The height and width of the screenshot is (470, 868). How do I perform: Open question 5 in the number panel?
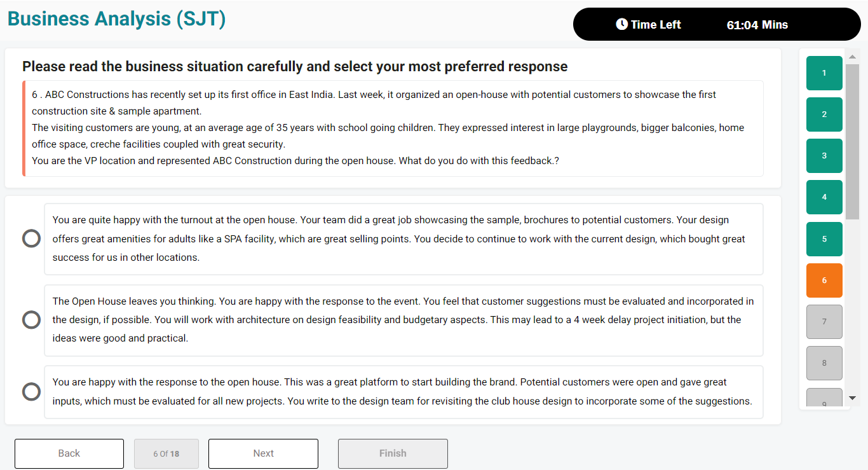pos(824,239)
